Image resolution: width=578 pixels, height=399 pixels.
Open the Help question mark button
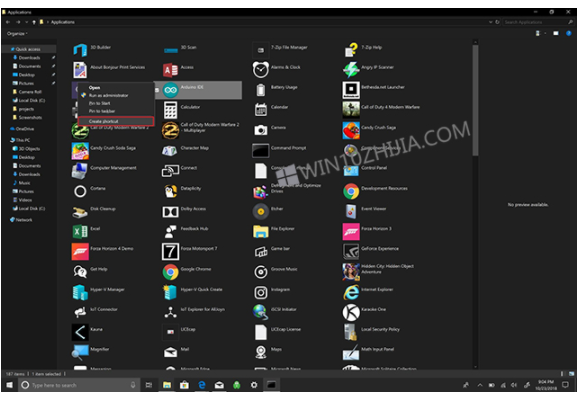click(x=568, y=34)
